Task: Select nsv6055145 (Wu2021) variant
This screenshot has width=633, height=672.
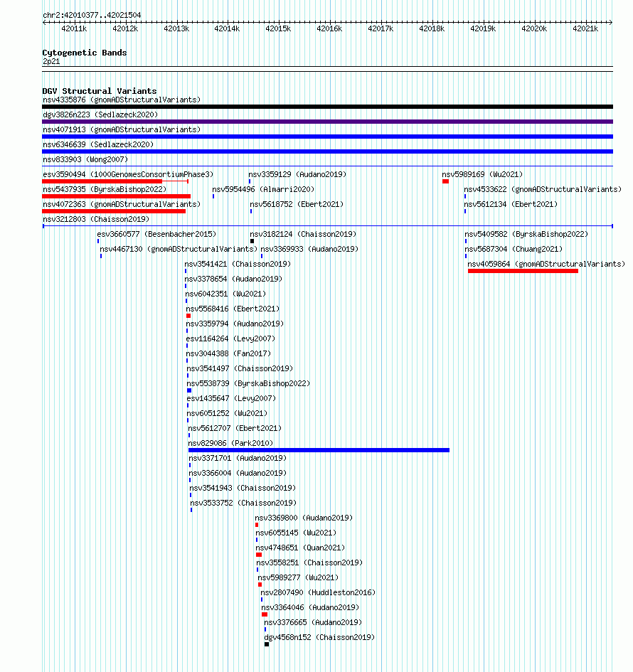Action: pos(296,533)
